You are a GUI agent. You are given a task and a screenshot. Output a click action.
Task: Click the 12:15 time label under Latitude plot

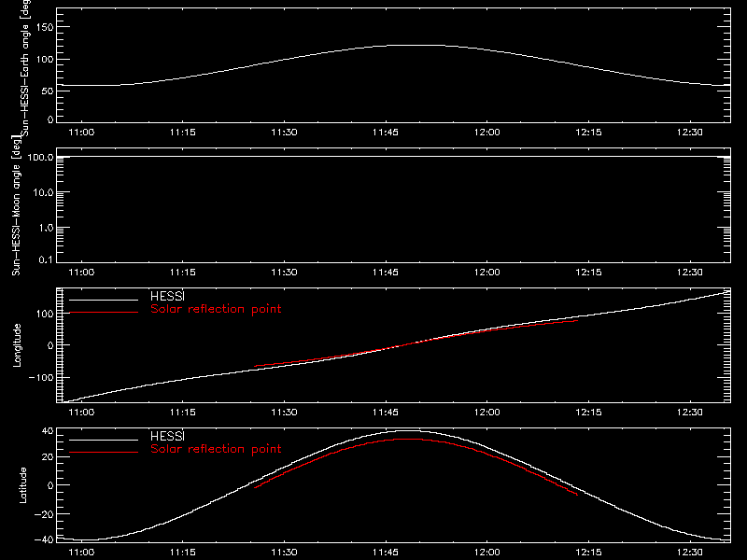[x=588, y=552]
